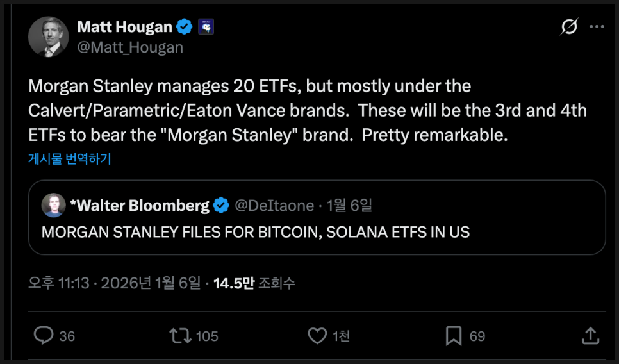Click the *Walter Bloomberg name in quote
Image resolution: width=619 pixels, height=364 pixels.
(139, 205)
